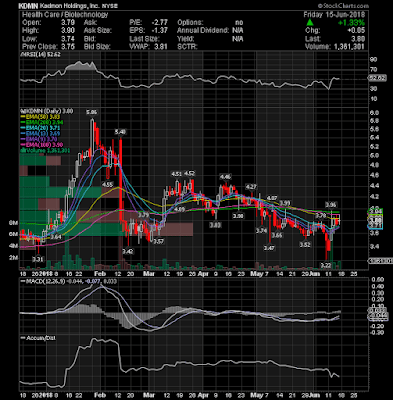
Task: Click the purple EMA(9) legend entry
Action: click(x=39, y=139)
